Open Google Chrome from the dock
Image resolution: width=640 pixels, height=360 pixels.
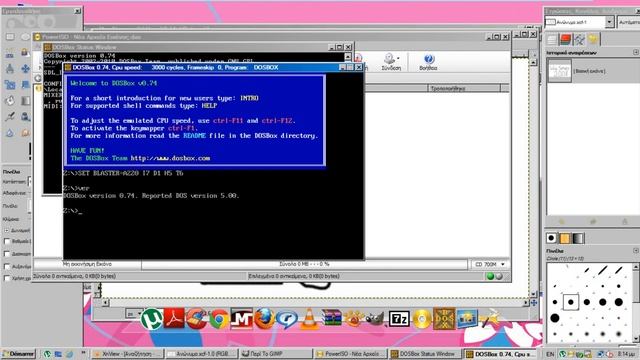(x=219, y=319)
